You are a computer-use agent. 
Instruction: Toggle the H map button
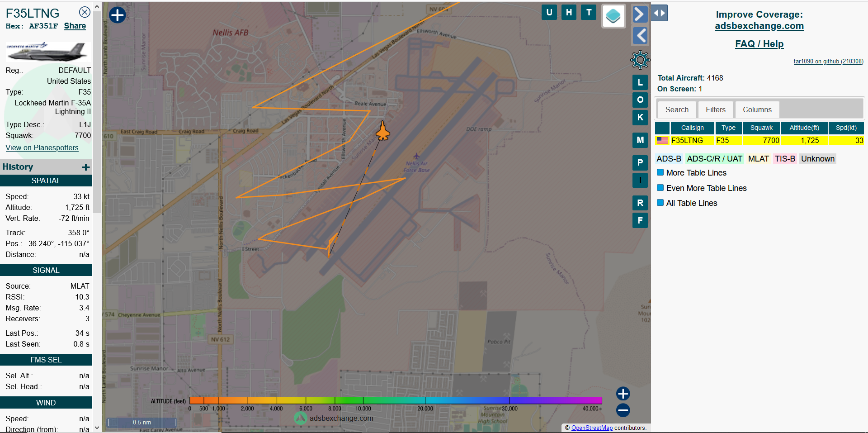pos(569,12)
